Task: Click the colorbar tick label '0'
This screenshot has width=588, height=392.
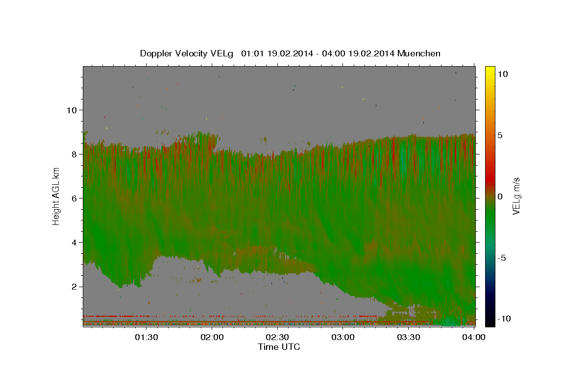Action: (x=500, y=196)
